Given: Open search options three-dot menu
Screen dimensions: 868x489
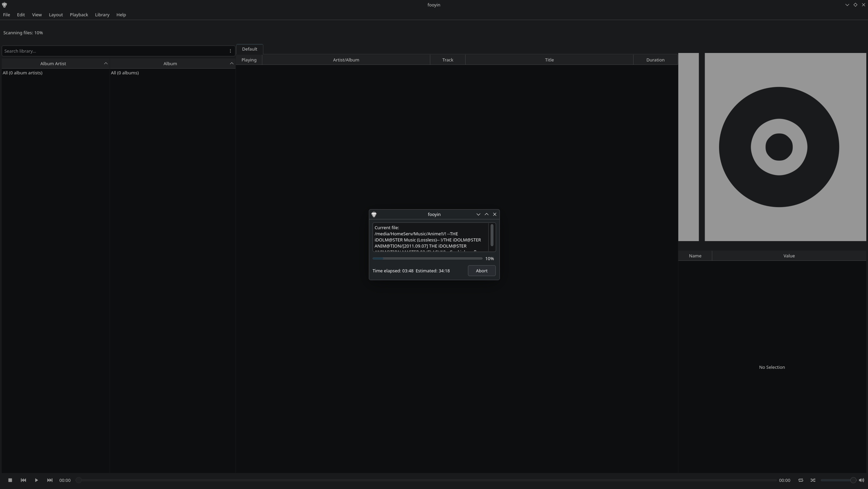Looking at the screenshot, I should pyautogui.click(x=230, y=51).
